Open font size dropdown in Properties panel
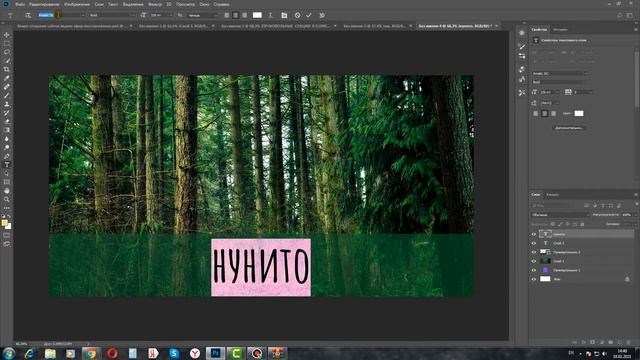 point(557,92)
